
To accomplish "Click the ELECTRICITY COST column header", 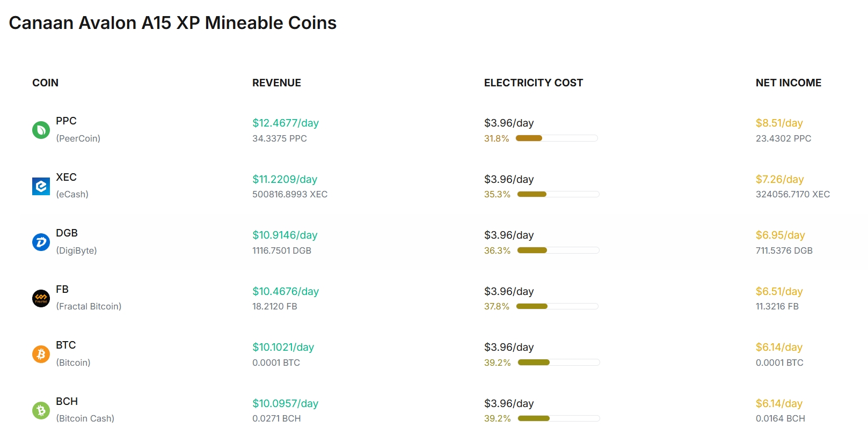I will pyautogui.click(x=533, y=83).
